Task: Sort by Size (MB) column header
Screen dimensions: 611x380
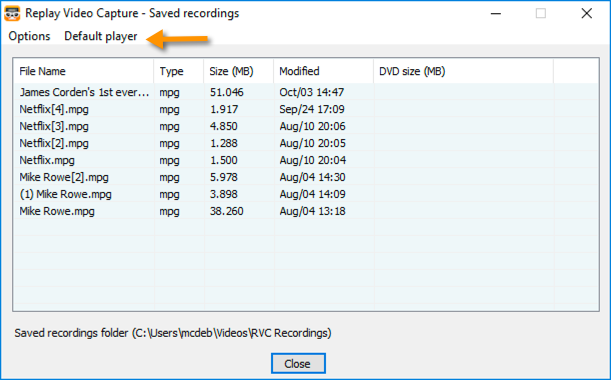Action: click(x=238, y=71)
